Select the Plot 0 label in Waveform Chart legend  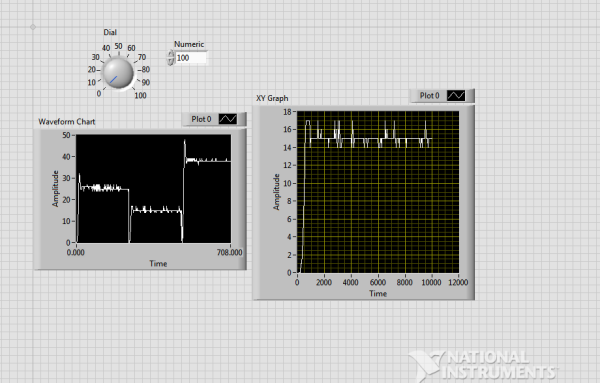click(201, 119)
